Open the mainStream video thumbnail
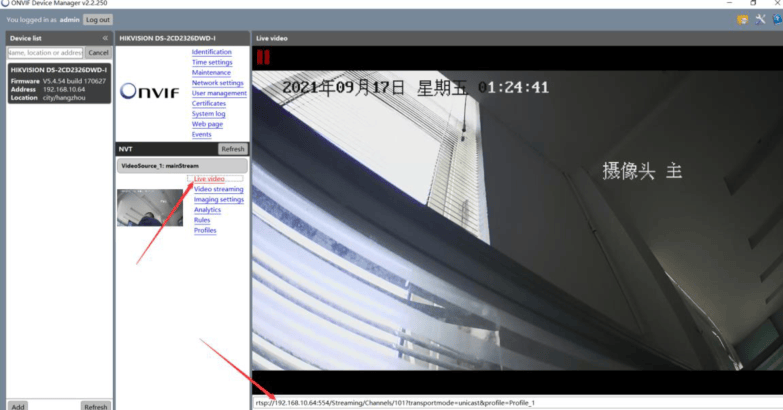The height and width of the screenshot is (410, 783). [150, 207]
